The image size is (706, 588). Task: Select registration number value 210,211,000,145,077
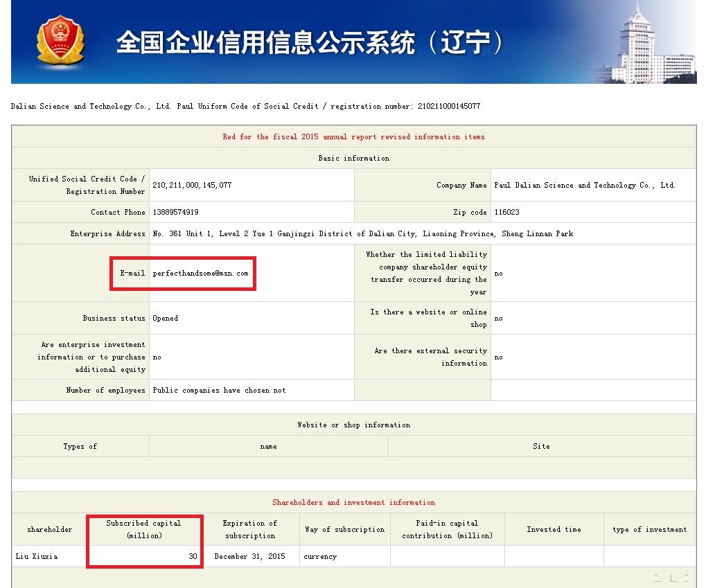point(192,185)
